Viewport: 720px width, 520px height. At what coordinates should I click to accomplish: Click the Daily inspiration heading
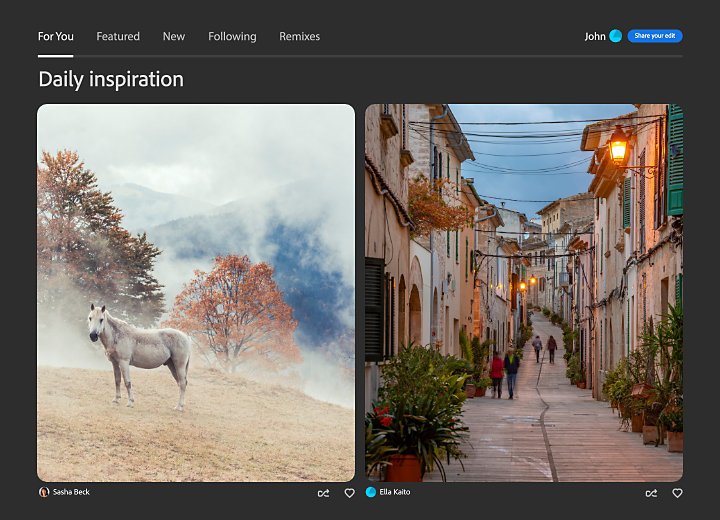coord(111,79)
